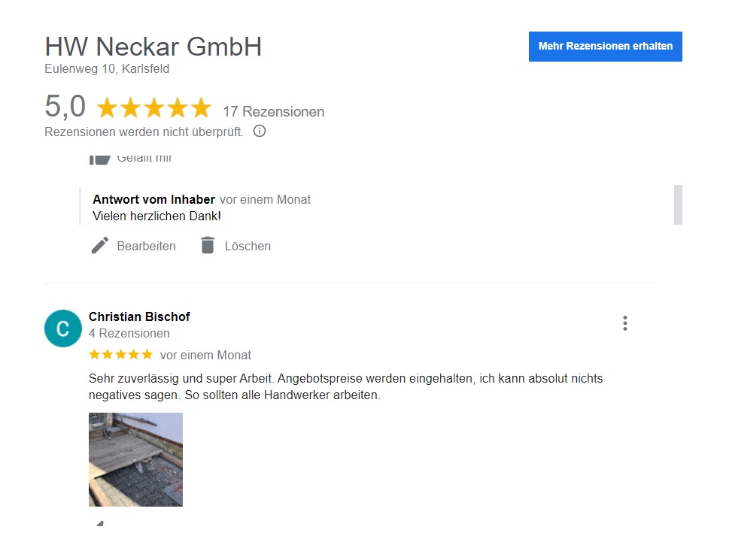The height and width of the screenshot is (560, 729).
Task: Click the trash can Löschen icon
Action: click(208, 245)
